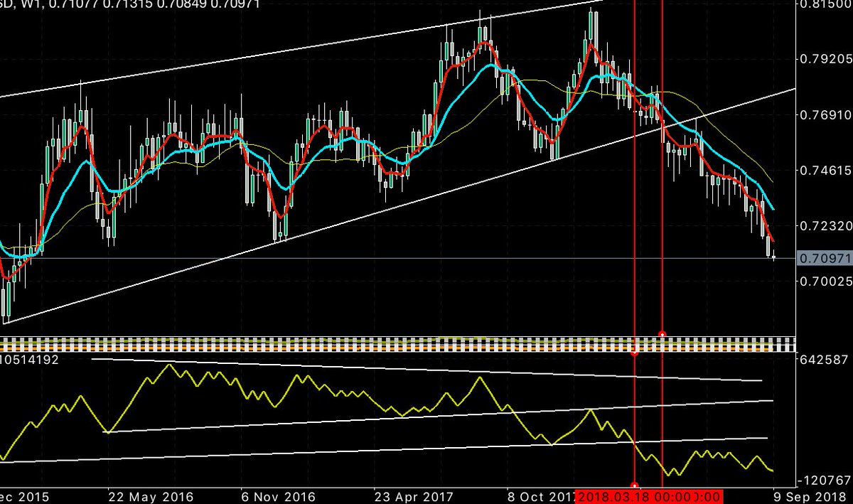This screenshot has height=504, width=853.
Task: Click the 23 Apr 2017 date label
Action: (x=414, y=497)
